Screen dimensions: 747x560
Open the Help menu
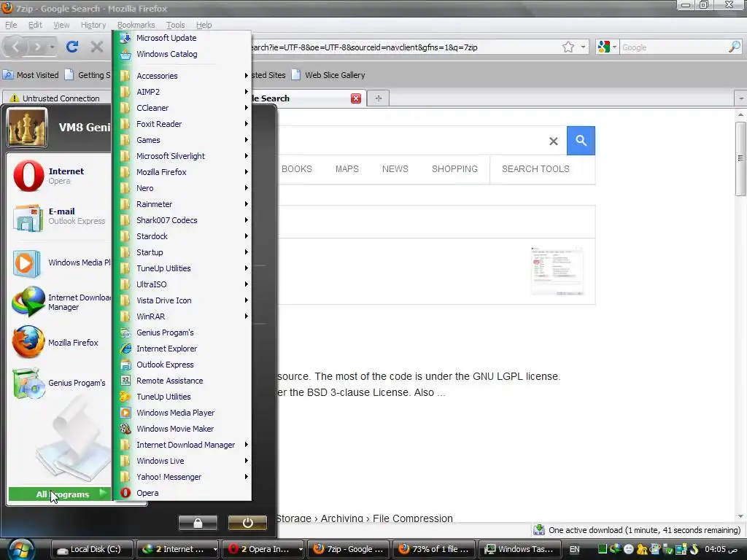[204, 25]
